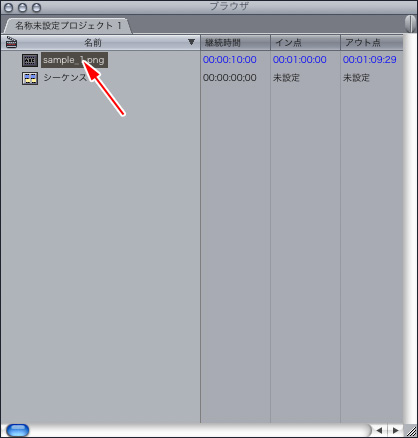Click the sequence in point 未設定
This screenshot has width=418, height=438.
click(286, 78)
